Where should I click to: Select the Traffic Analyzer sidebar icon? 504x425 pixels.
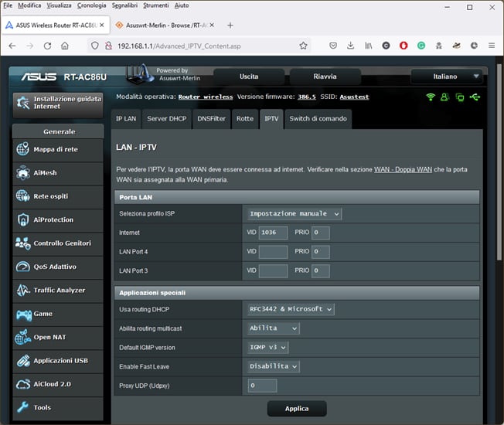(x=22, y=291)
